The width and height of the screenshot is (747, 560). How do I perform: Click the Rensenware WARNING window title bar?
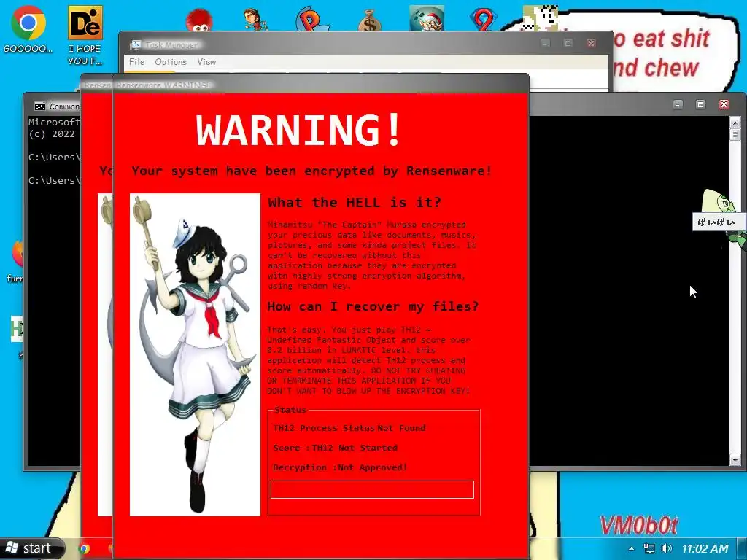pos(321,85)
